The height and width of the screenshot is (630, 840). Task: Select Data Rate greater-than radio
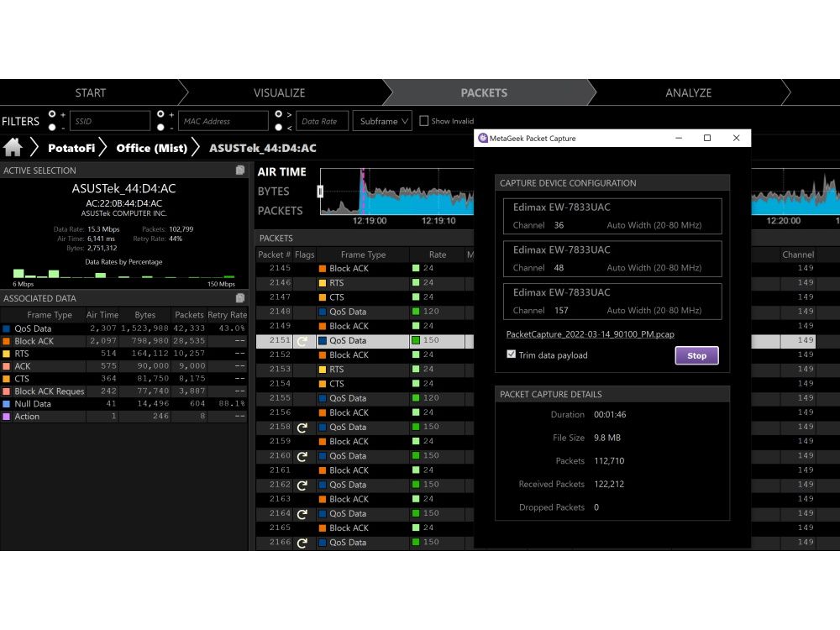coord(279,113)
